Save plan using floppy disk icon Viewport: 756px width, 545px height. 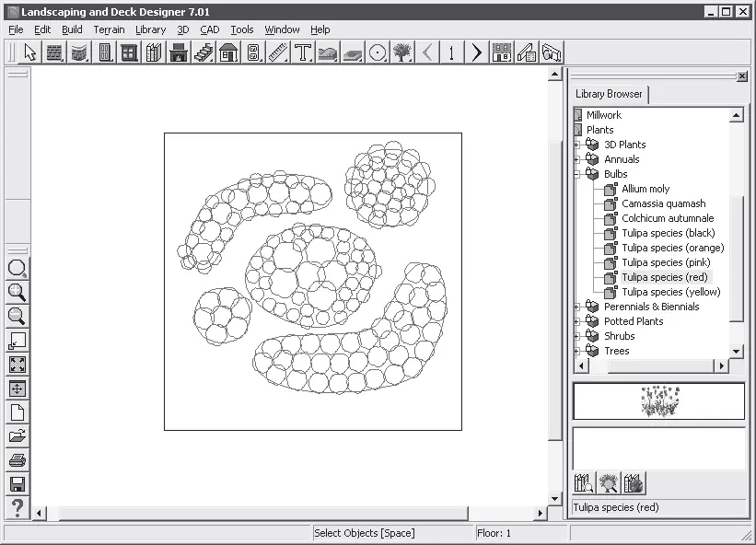[17, 484]
